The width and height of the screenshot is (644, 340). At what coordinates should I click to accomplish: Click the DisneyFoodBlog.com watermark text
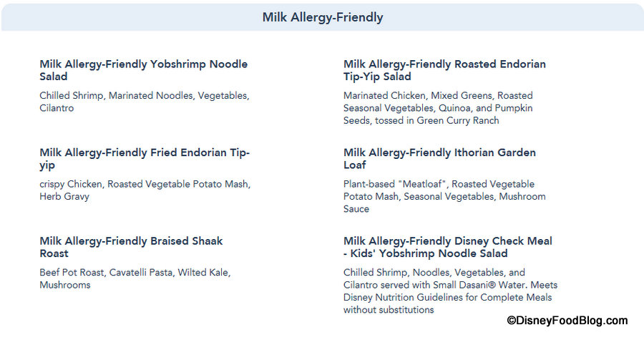pos(567,321)
